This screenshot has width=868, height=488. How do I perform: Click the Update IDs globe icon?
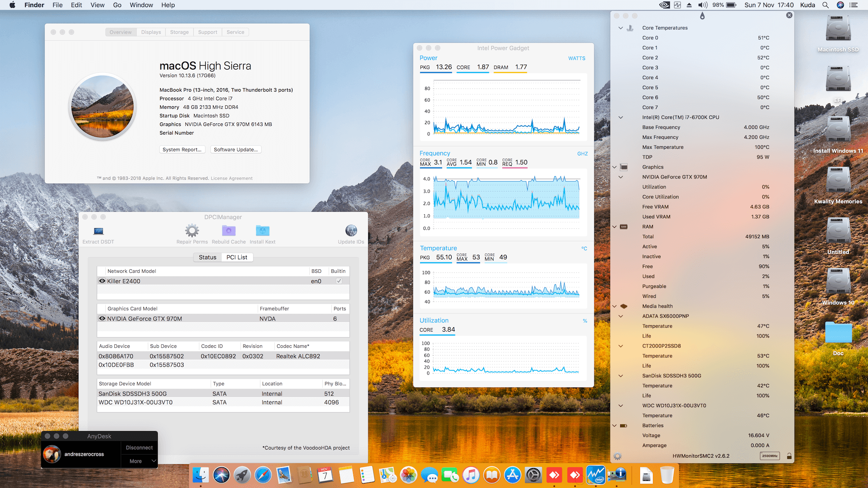coord(351,230)
